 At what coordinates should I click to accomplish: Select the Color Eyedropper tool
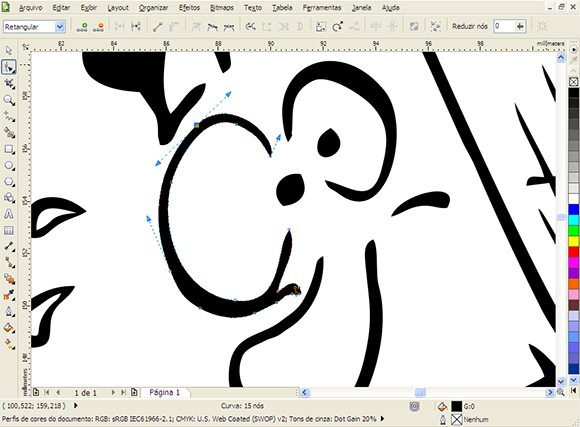tap(9, 295)
